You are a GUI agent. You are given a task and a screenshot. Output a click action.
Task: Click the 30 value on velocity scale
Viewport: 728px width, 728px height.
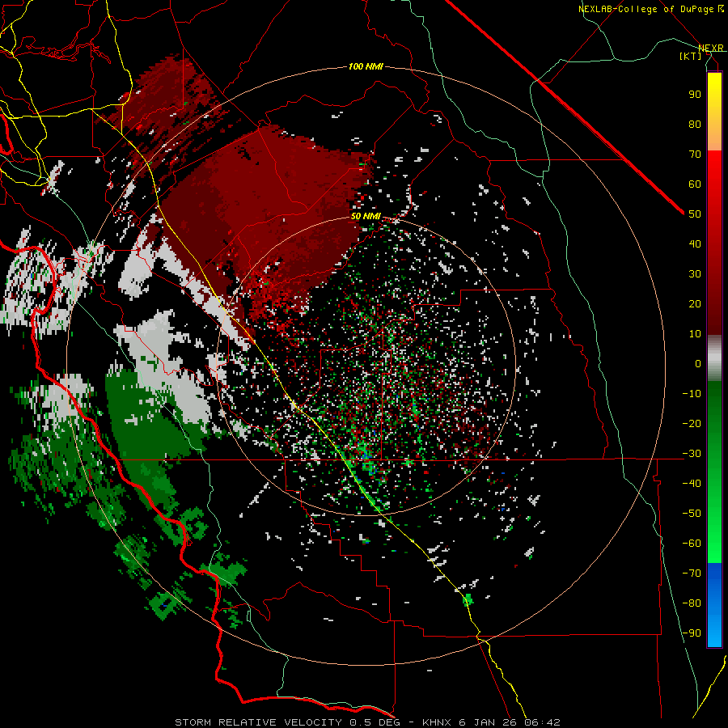(695, 274)
